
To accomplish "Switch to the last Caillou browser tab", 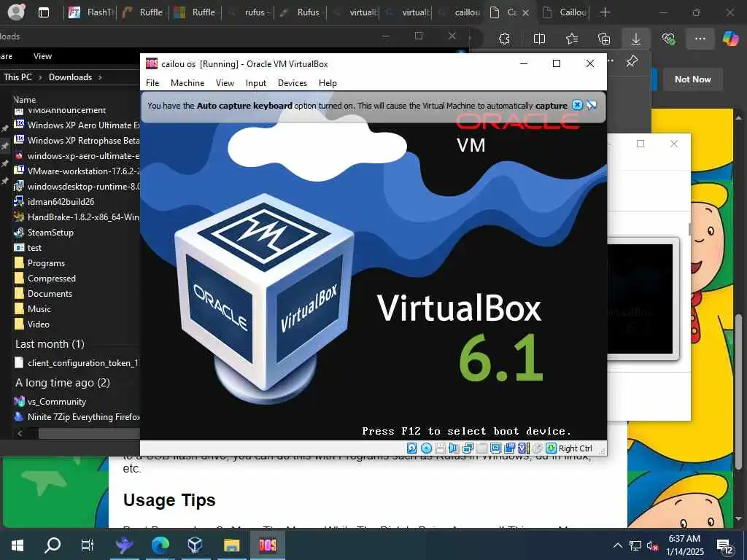I will click(564, 12).
